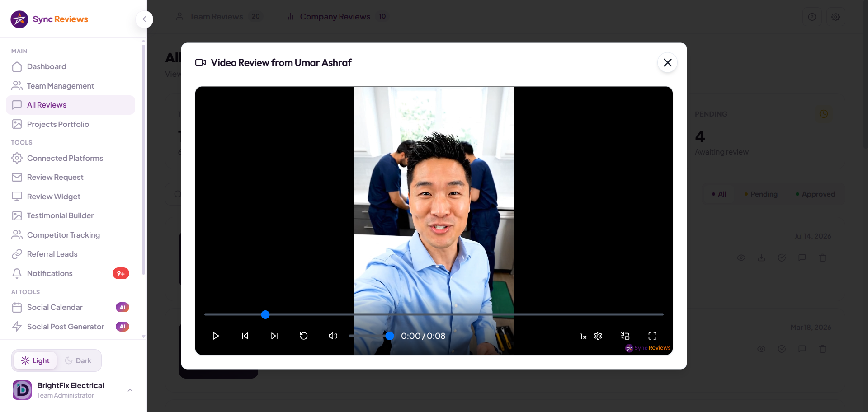
Task: Play the video review
Action: (x=216, y=336)
